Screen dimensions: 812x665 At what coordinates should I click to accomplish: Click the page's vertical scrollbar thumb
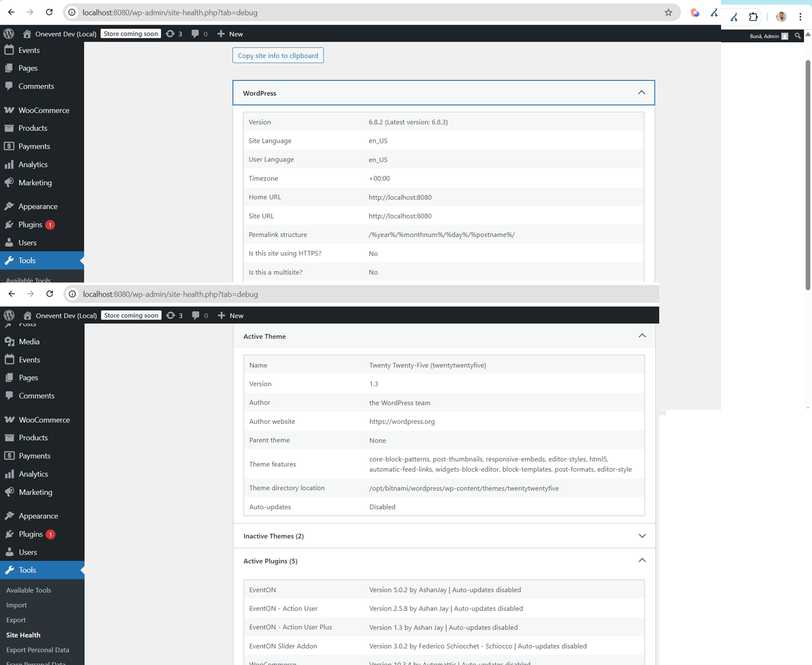tap(808, 175)
